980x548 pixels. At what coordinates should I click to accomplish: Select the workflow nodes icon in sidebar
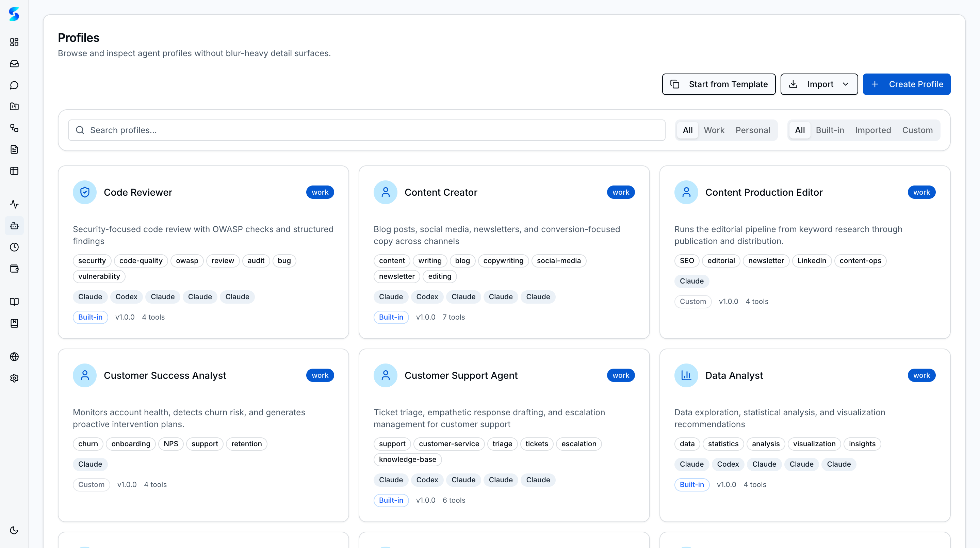point(14,128)
